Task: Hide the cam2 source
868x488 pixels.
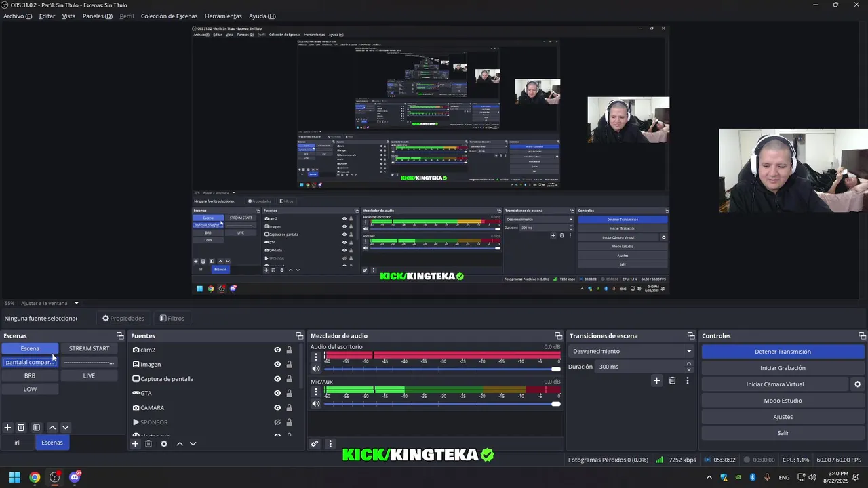Action: [x=277, y=350]
